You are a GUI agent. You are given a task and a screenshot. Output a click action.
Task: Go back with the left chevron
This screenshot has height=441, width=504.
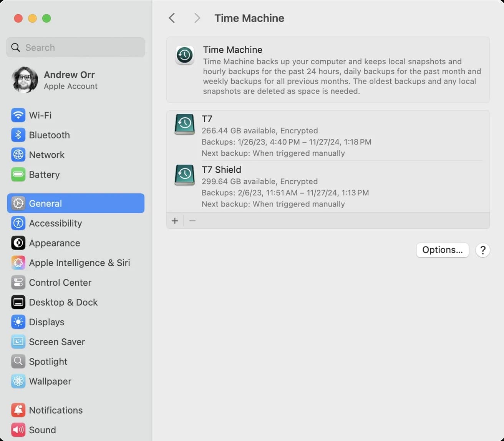(x=172, y=18)
